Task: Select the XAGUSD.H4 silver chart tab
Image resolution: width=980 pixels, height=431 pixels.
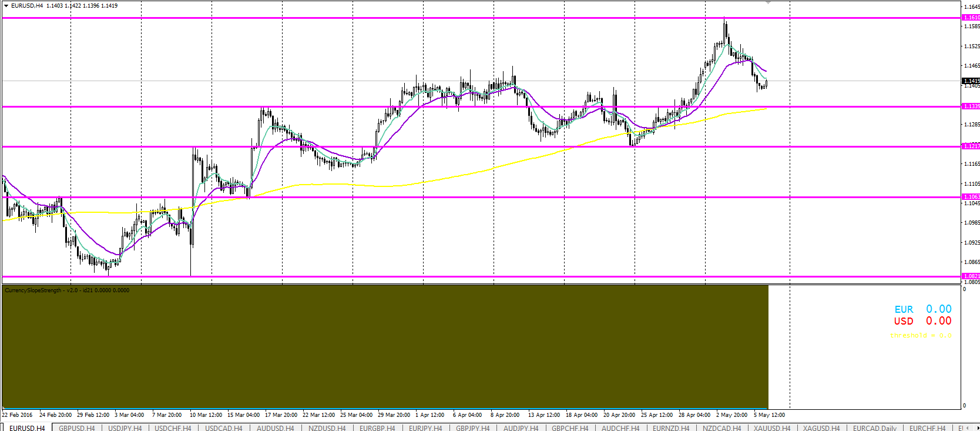Action: tap(821, 428)
